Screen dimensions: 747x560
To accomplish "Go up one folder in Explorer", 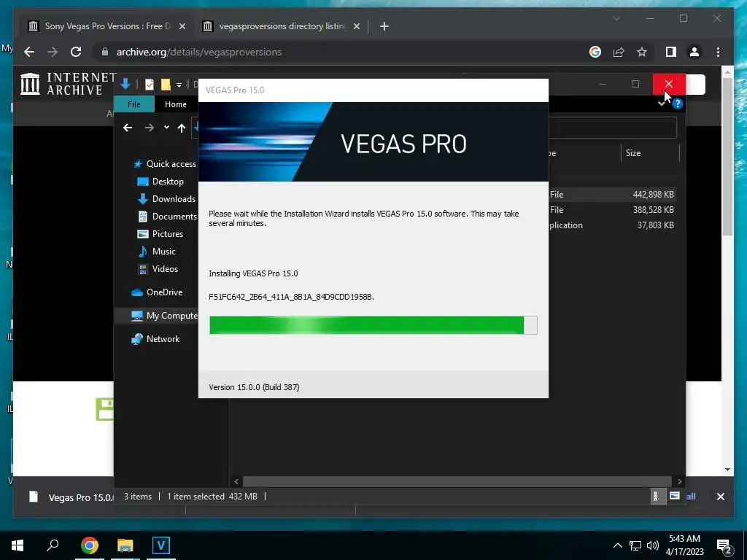I will click(x=182, y=128).
